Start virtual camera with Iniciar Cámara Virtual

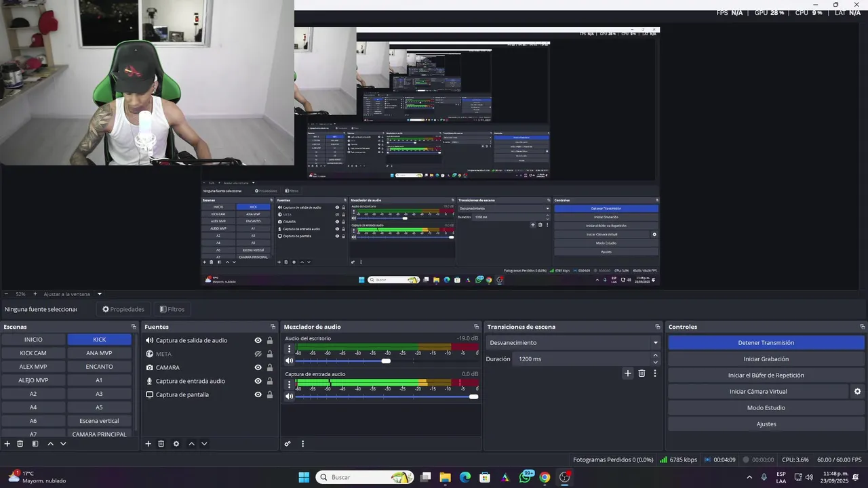(x=758, y=392)
